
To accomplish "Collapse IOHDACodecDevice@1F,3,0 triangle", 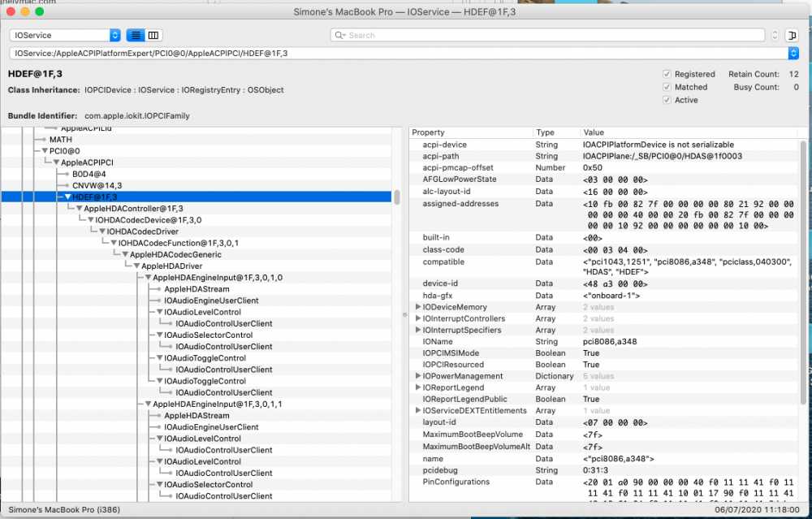I will pyautogui.click(x=90, y=220).
